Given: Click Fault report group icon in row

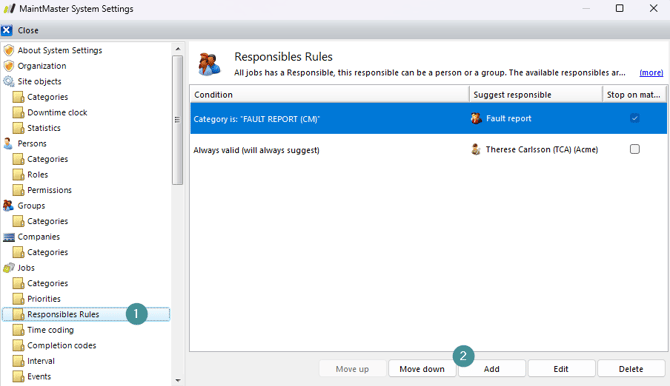Looking at the screenshot, I should pyautogui.click(x=476, y=118).
